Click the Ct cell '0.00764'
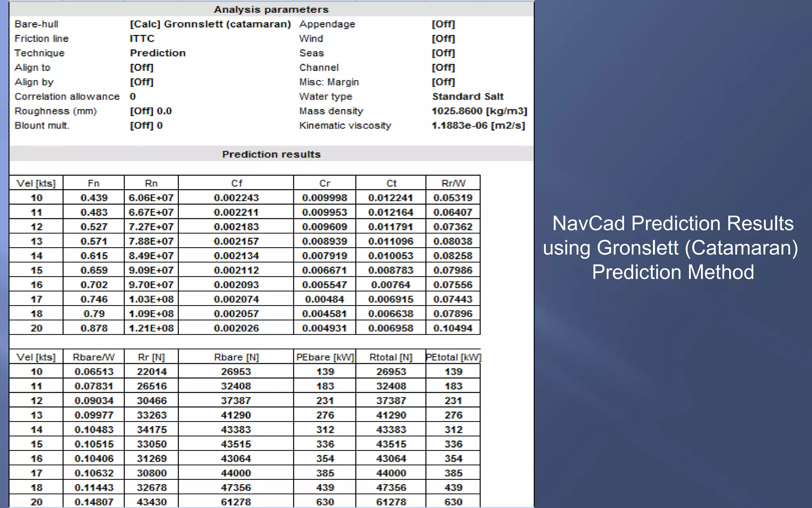The image size is (812, 508). coord(391,285)
